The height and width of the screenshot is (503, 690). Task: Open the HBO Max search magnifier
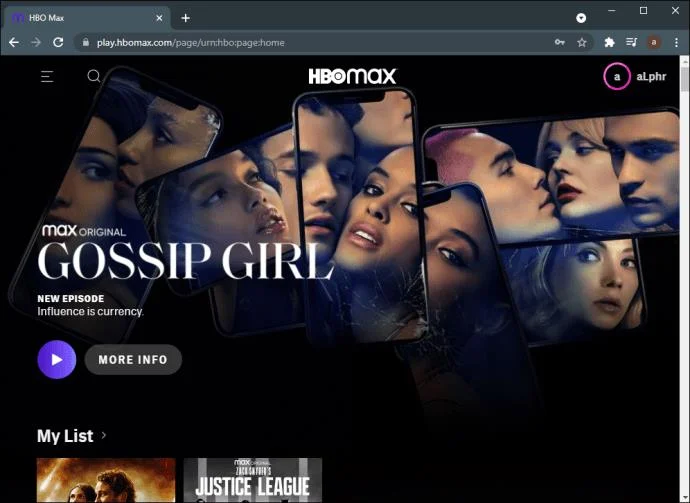point(94,76)
